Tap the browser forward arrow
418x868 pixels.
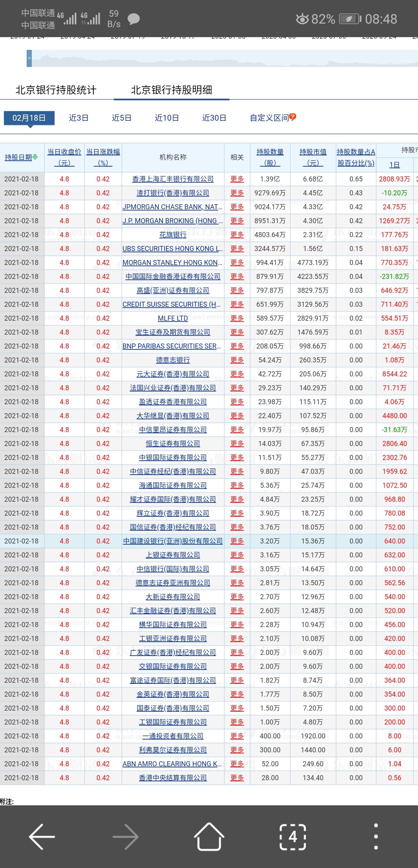pyautogui.click(x=125, y=837)
